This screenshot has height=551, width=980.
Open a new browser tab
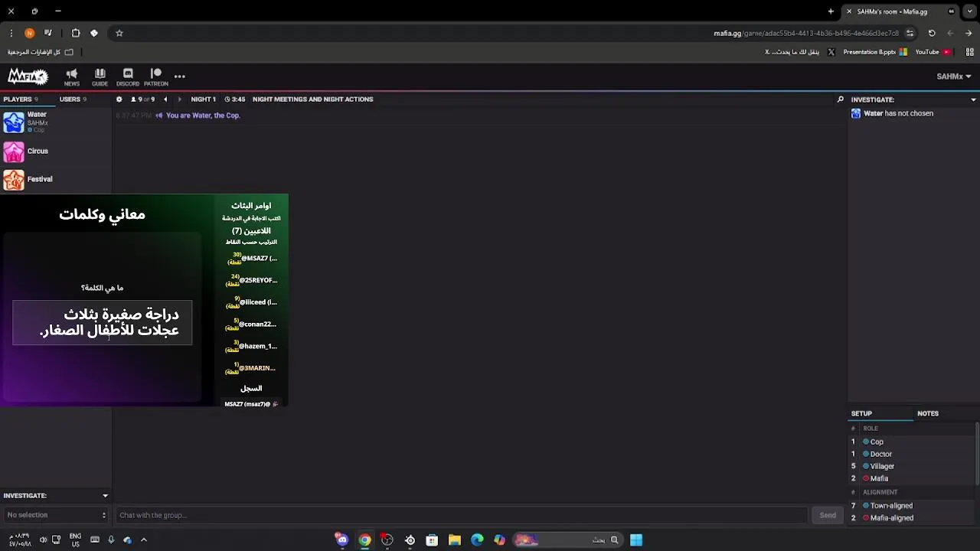pyautogui.click(x=831, y=11)
